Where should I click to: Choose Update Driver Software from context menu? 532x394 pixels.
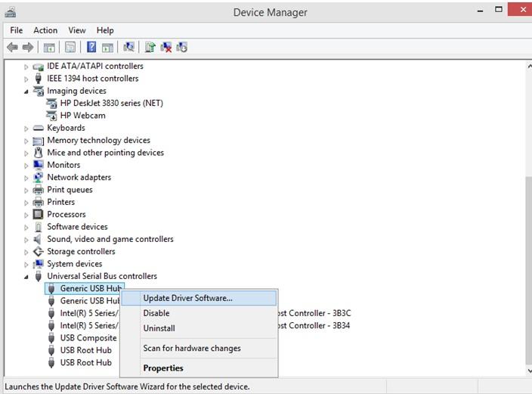click(x=187, y=298)
